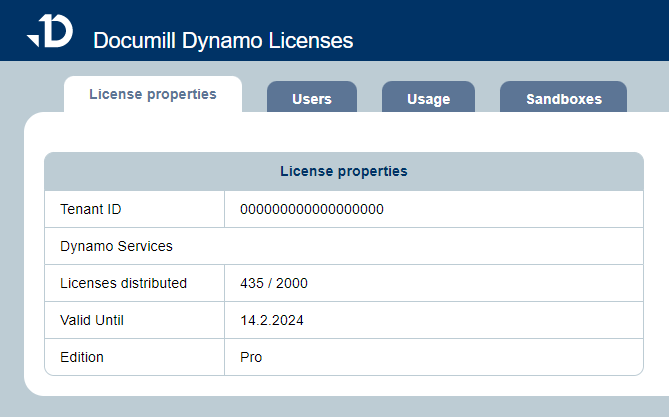Switch to the Users tab
The image size is (669, 417).
(x=311, y=99)
